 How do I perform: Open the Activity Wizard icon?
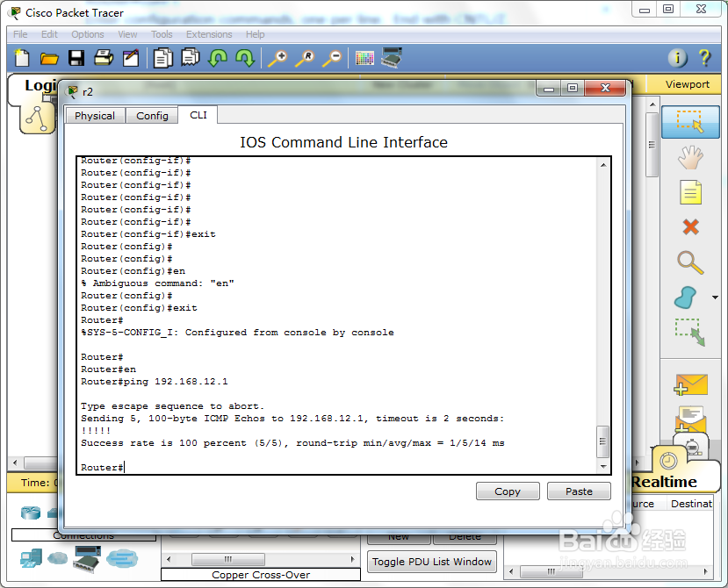point(131,58)
